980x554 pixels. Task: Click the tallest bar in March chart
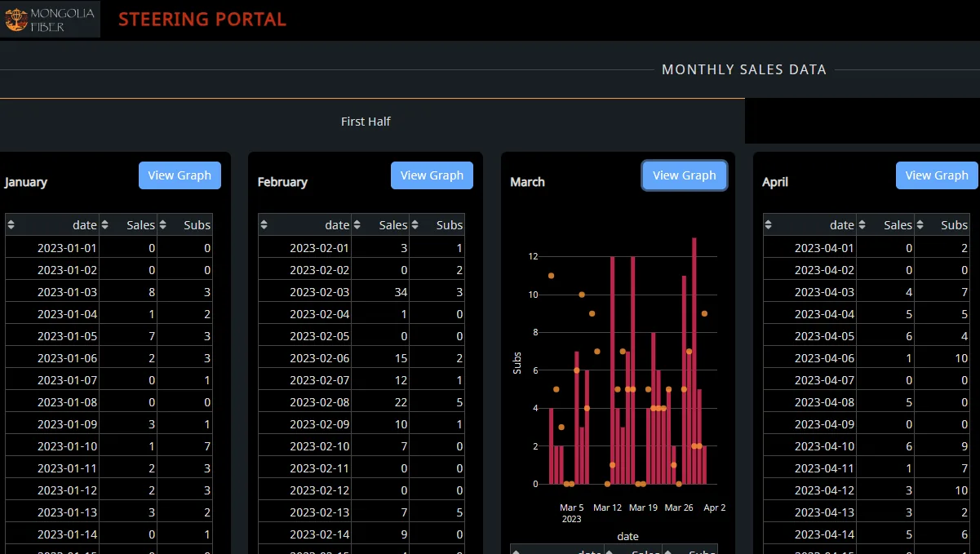[x=694, y=361]
